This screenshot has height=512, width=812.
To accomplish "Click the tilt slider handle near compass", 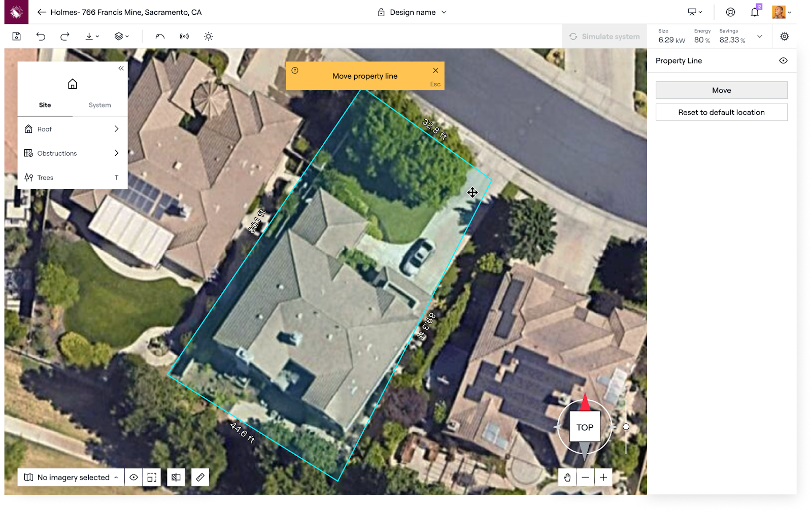I will 626,427.
